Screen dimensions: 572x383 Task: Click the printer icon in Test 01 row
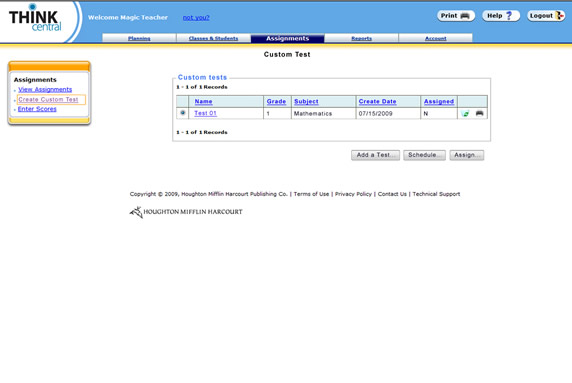pyautogui.click(x=479, y=113)
